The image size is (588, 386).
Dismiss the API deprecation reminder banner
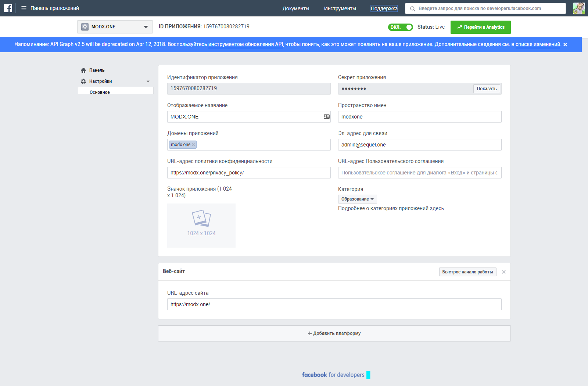(x=565, y=45)
